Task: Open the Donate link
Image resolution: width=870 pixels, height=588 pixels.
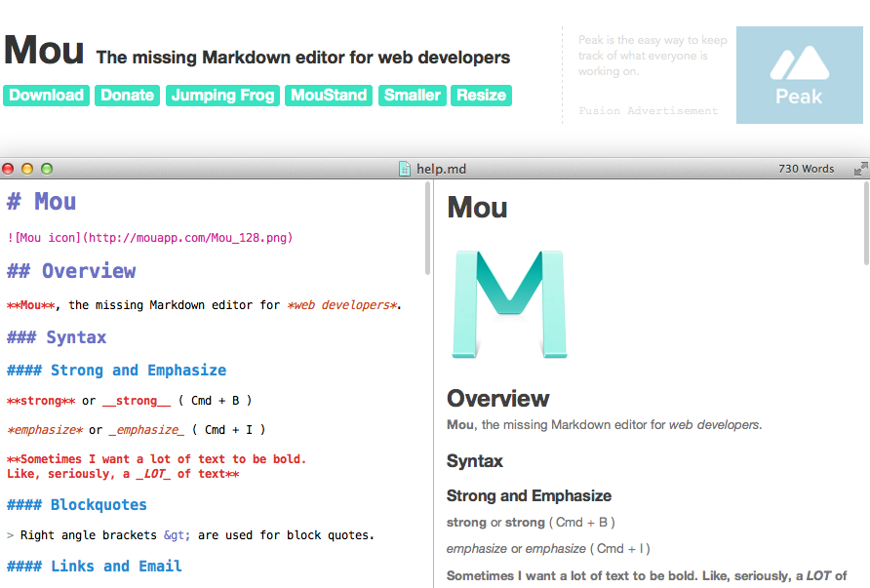Action: 127,96
